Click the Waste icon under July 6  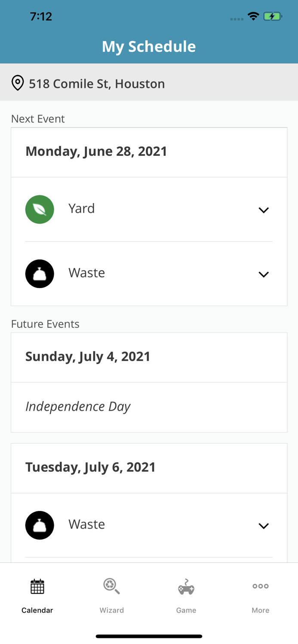(40, 525)
